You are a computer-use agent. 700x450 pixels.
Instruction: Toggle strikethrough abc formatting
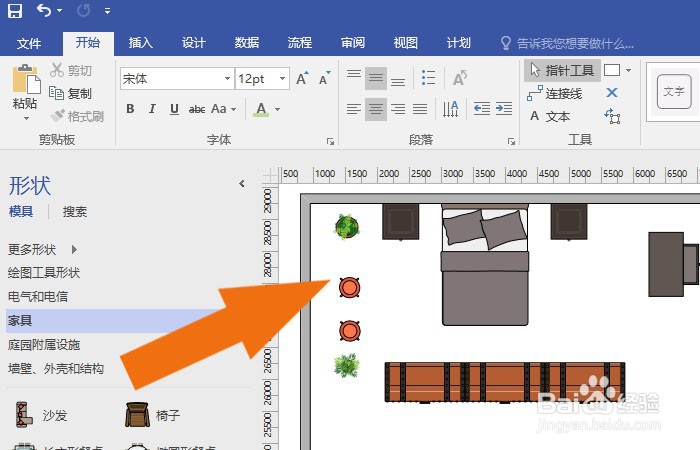[x=197, y=109]
